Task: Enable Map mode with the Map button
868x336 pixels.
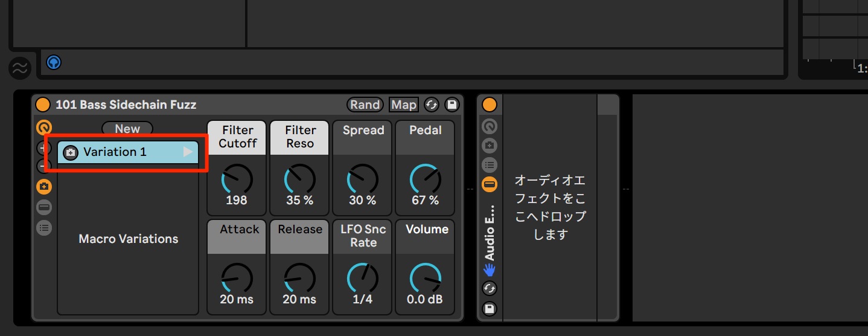Action: tap(404, 105)
